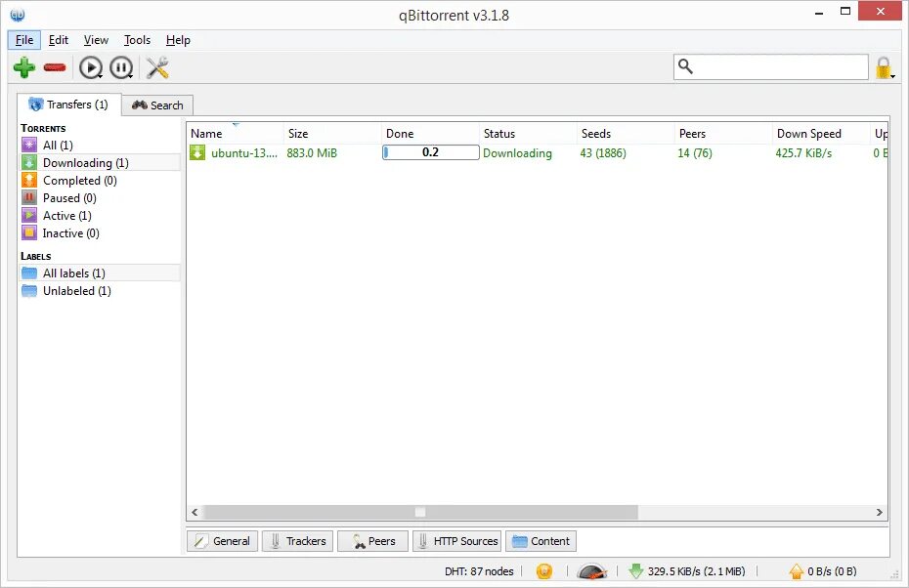
Task: Sort torrents by Size column header
Action: pyautogui.click(x=332, y=133)
